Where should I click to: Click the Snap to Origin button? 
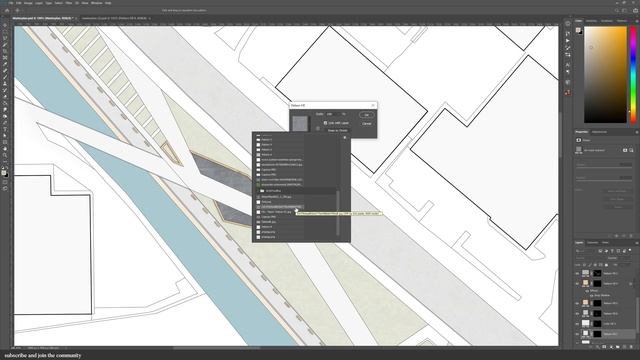point(338,131)
